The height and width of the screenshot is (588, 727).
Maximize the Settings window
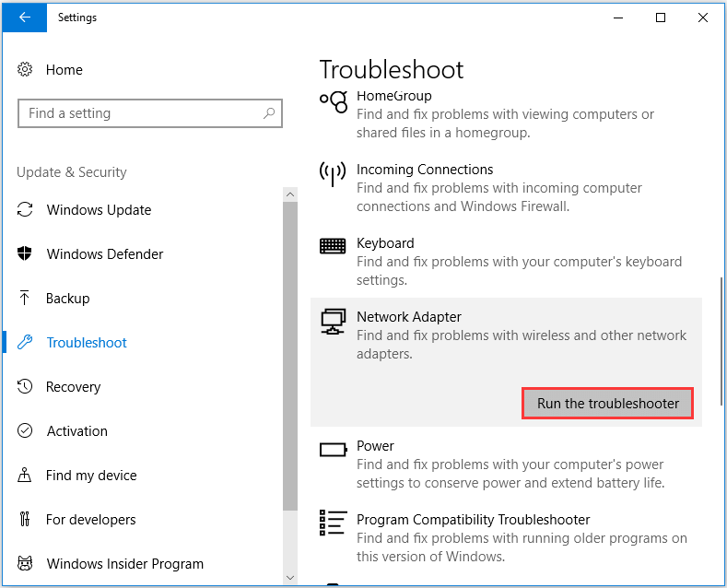[x=661, y=18]
